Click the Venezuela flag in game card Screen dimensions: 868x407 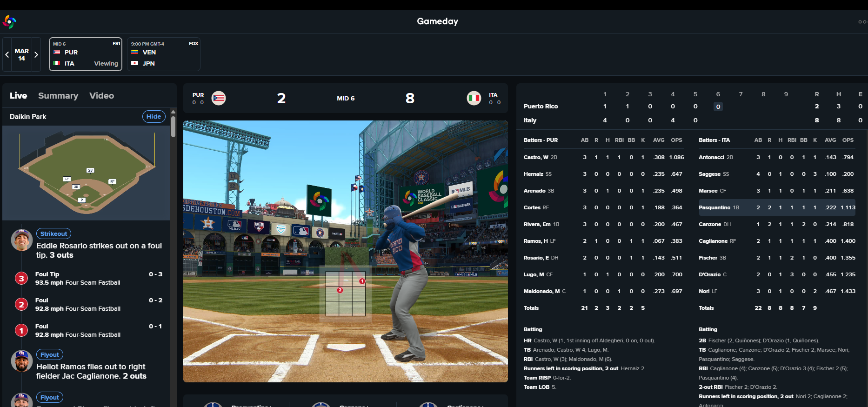[135, 52]
